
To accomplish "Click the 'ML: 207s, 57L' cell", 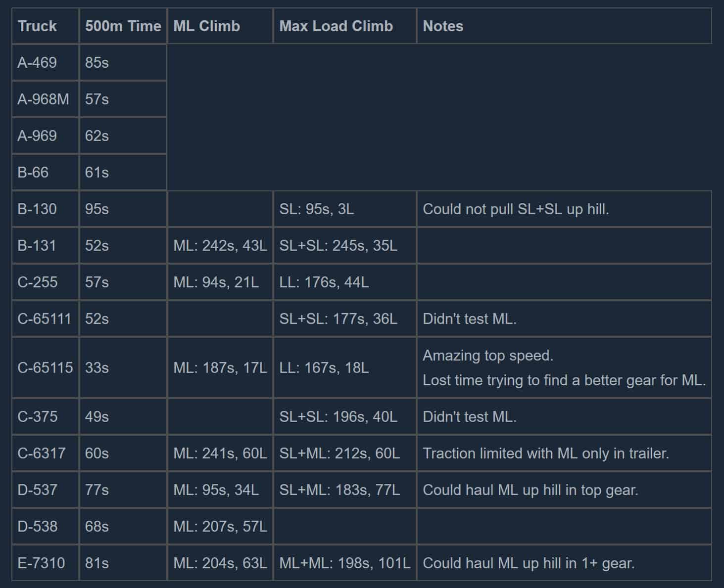I will pos(220,527).
